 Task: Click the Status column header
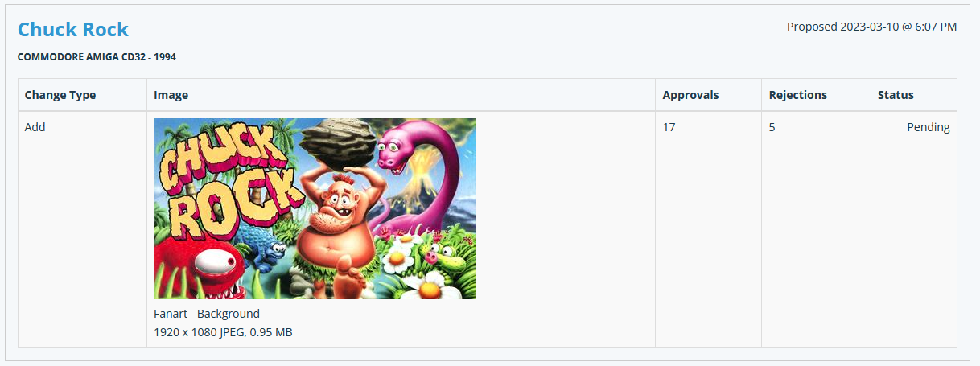point(896,95)
